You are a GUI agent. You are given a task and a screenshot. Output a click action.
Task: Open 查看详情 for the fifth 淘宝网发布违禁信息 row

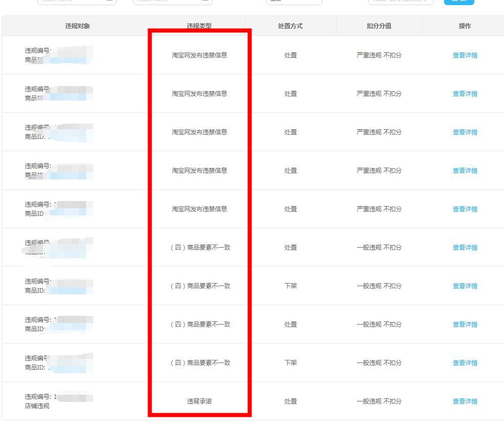[465, 209]
